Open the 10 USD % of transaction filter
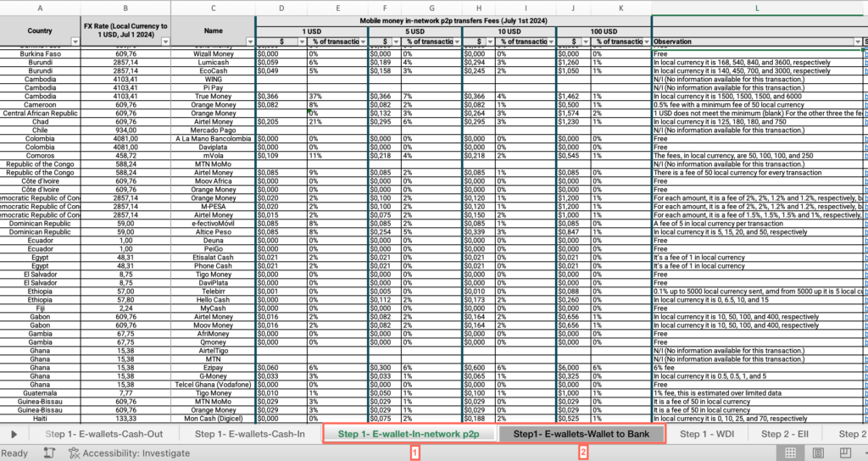 [551, 42]
